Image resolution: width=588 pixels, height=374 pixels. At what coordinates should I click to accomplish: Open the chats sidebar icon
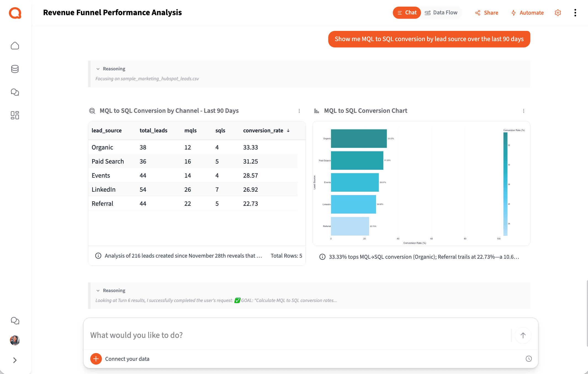pos(15,92)
